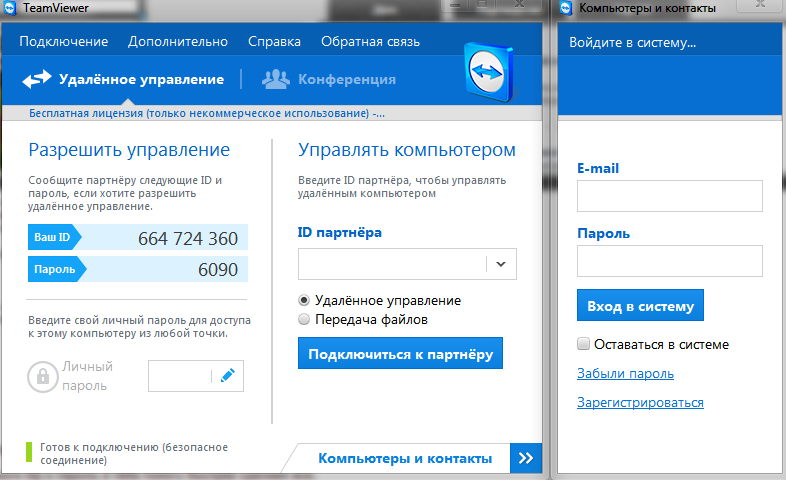This screenshot has width=786, height=480.
Task: Open the Справка menu
Action: click(x=274, y=42)
